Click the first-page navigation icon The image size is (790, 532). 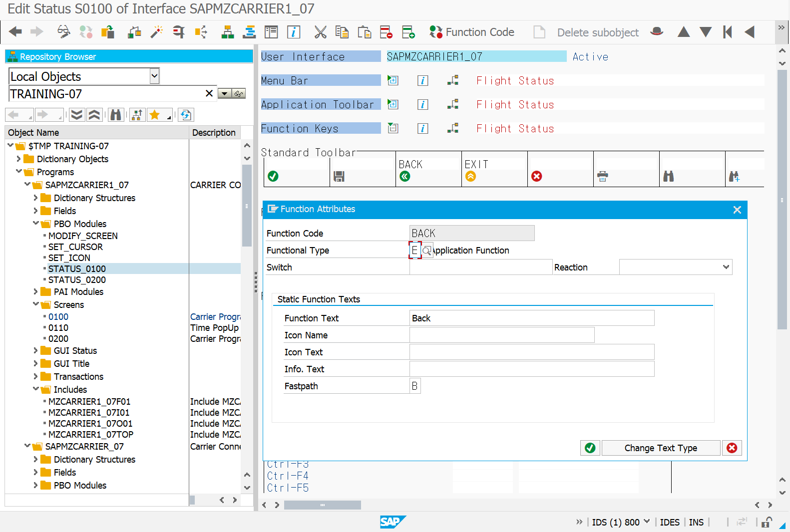click(x=728, y=32)
